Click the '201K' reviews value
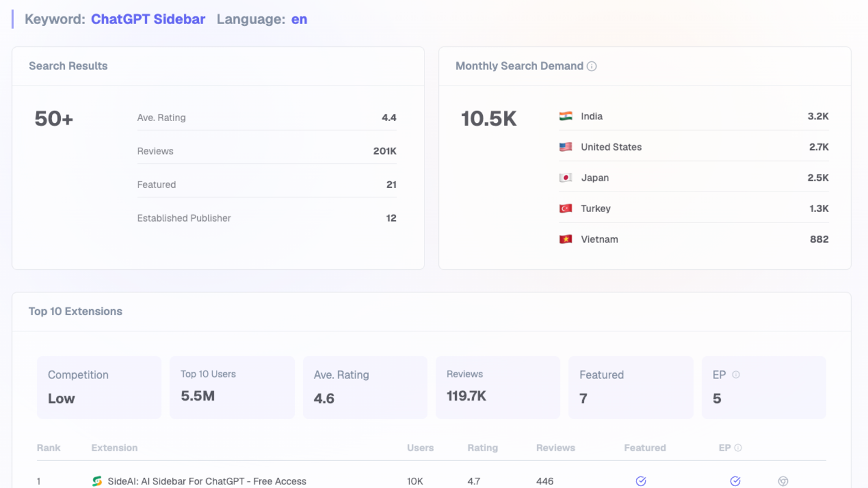Viewport: 868px width, 488px height. tap(385, 151)
